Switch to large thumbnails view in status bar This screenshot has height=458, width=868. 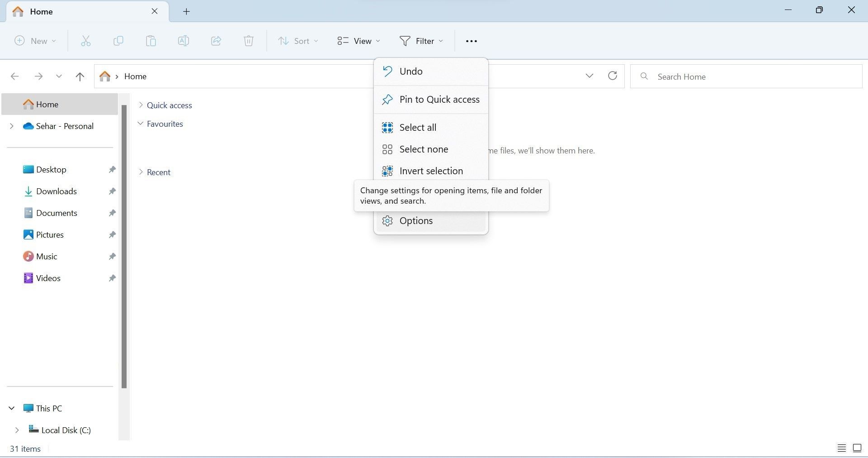click(857, 448)
